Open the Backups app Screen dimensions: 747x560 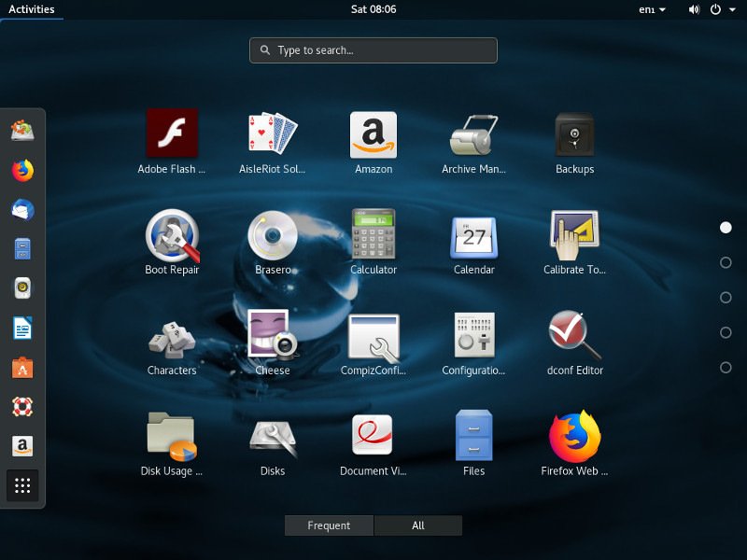[x=574, y=142]
